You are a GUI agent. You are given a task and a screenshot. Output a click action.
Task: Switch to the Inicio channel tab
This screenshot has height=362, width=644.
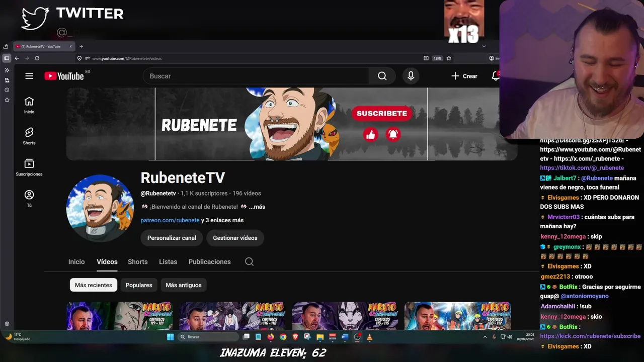pos(76,261)
